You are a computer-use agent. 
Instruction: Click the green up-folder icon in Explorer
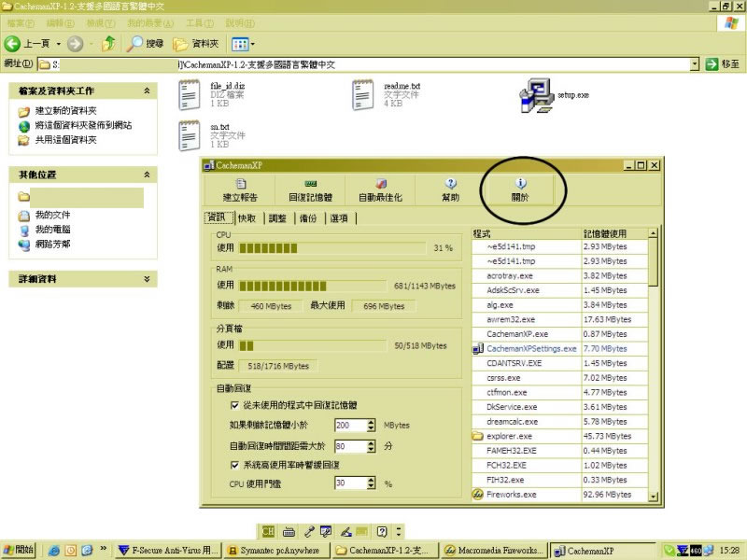pyautogui.click(x=109, y=44)
